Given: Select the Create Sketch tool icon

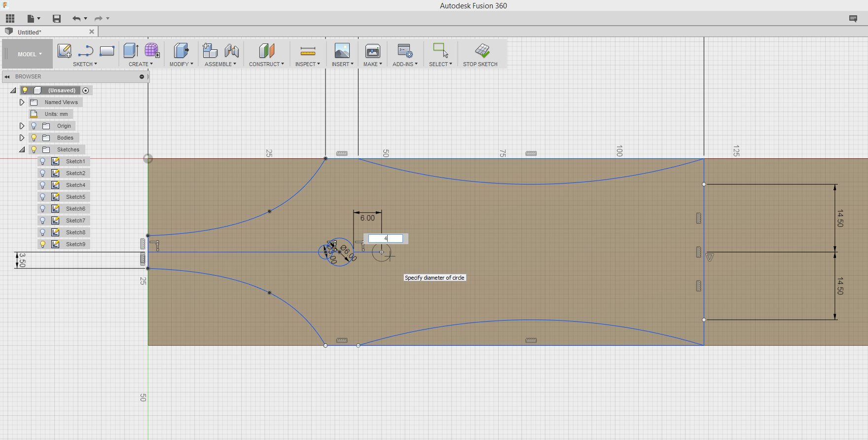Looking at the screenshot, I should pyautogui.click(x=65, y=50).
